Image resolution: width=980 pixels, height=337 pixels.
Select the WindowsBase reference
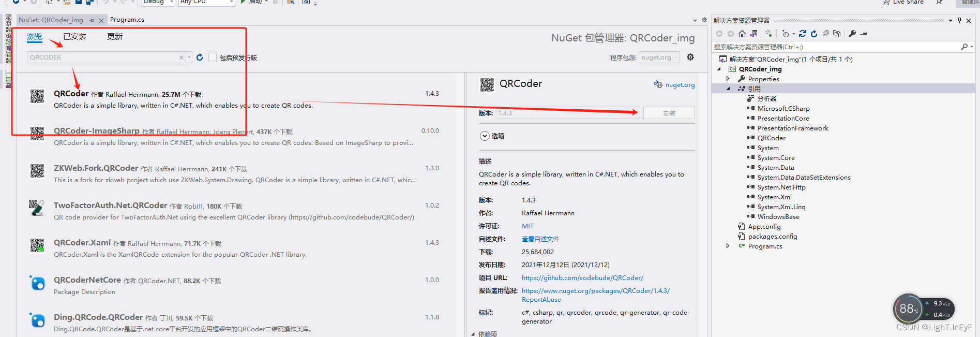778,217
